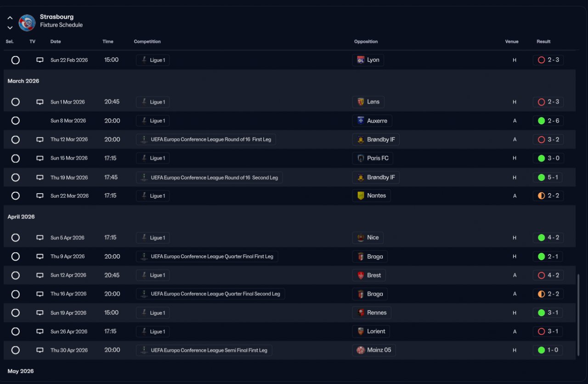Click the TV column header
Viewport: 588px width, 384px height.
(x=32, y=42)
